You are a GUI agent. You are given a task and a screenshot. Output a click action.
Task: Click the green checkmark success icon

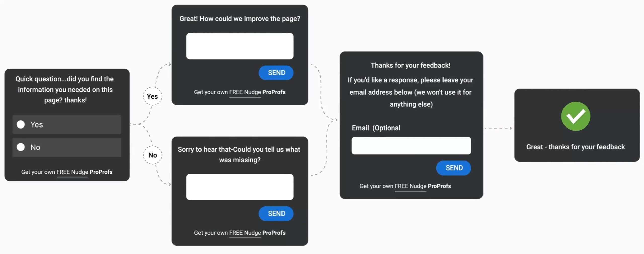tap(576, 116)
